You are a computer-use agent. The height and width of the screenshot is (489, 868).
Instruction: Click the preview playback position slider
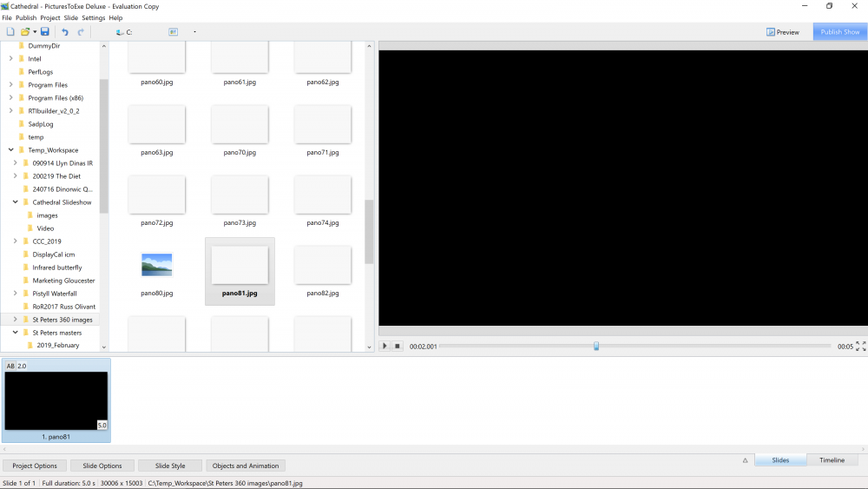coord(596,346)
